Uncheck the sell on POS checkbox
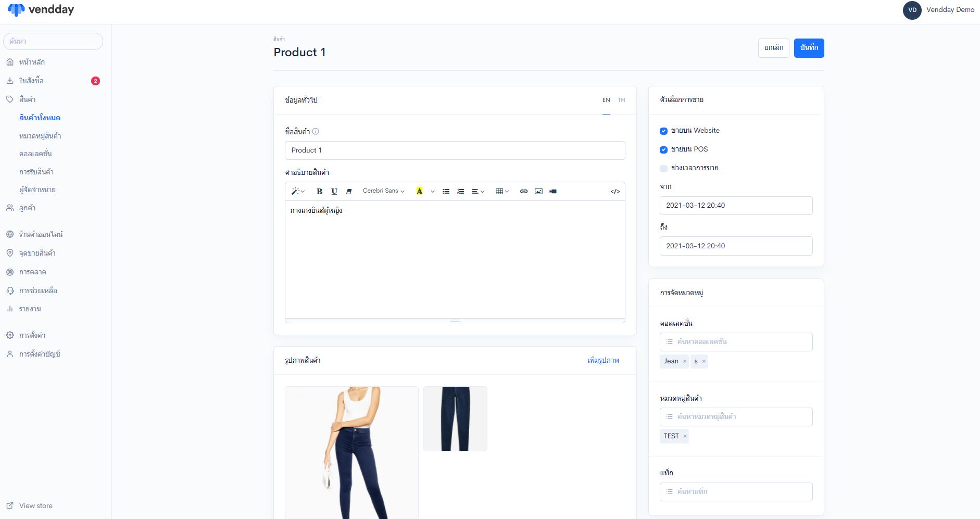Image resolution: width=980 pixels, height=519 pixels. [x=663, y=150]
